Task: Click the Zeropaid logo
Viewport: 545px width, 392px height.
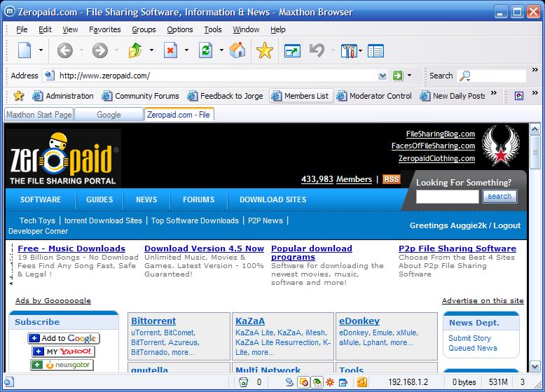Action: (63, 158)
